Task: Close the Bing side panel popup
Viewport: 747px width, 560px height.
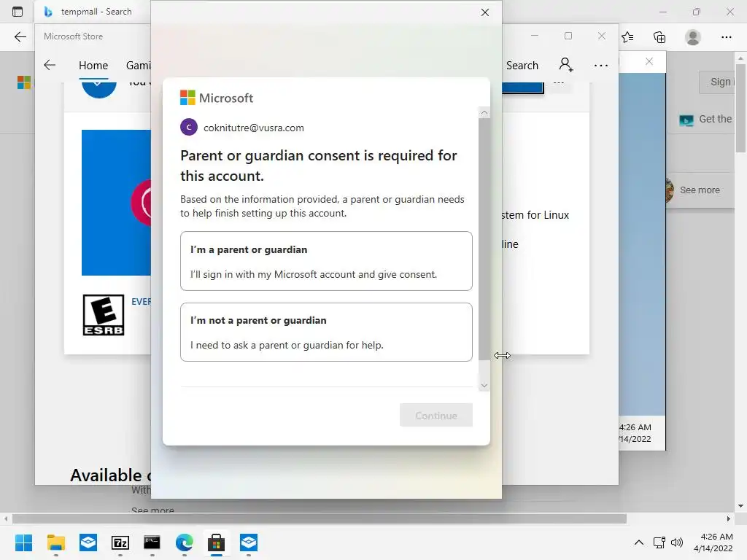Action: click(x=649, y=61)
